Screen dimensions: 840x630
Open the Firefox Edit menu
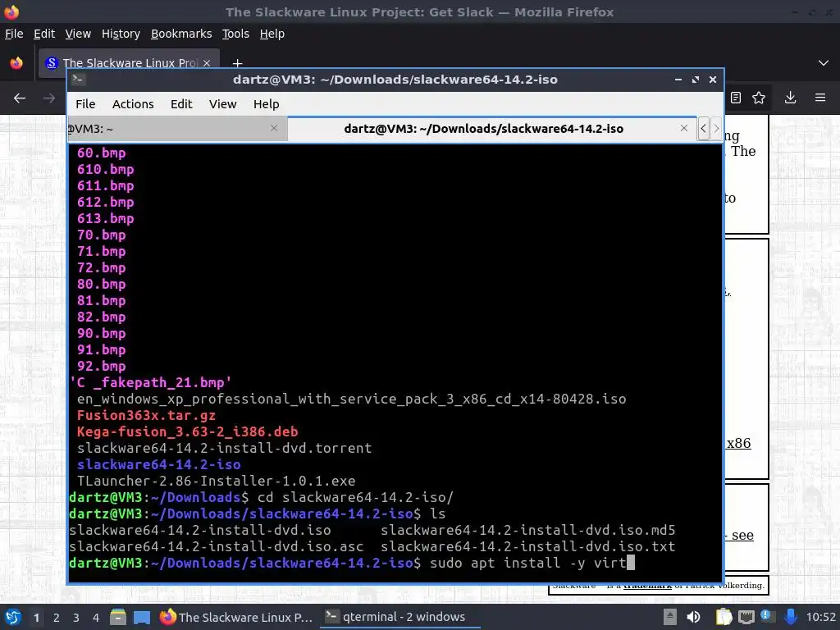pos(44,34)
